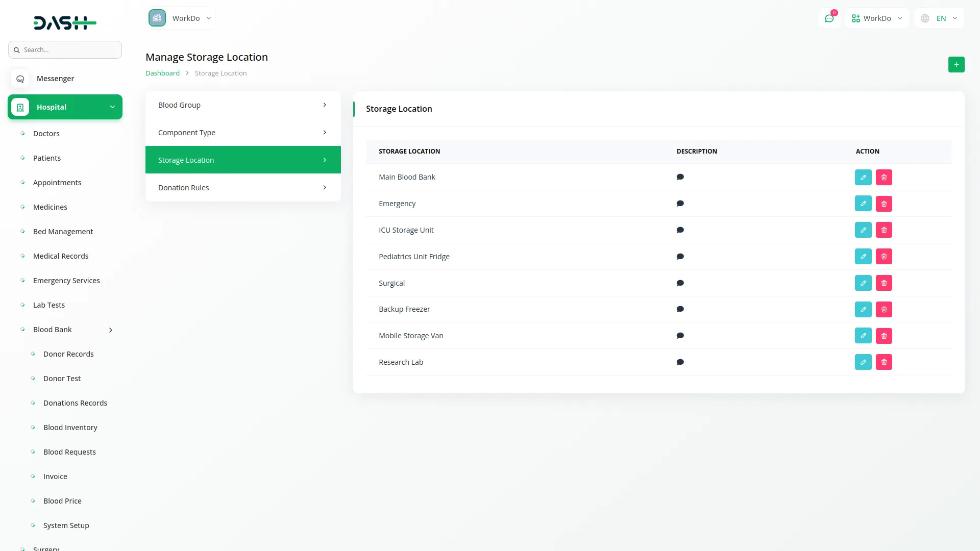This screenshot has width=980, height=551.
Task: Delete the Backup Freezer row
Action: click(884, 310)
